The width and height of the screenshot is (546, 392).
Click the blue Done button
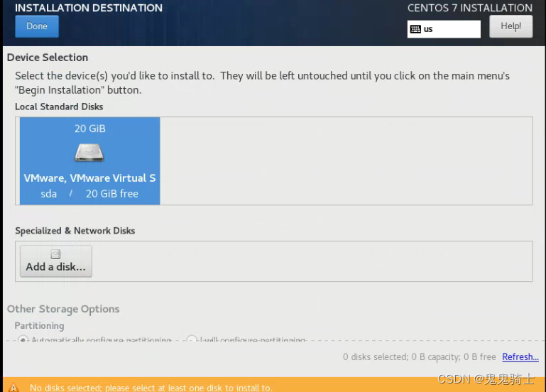coord(37,26)
